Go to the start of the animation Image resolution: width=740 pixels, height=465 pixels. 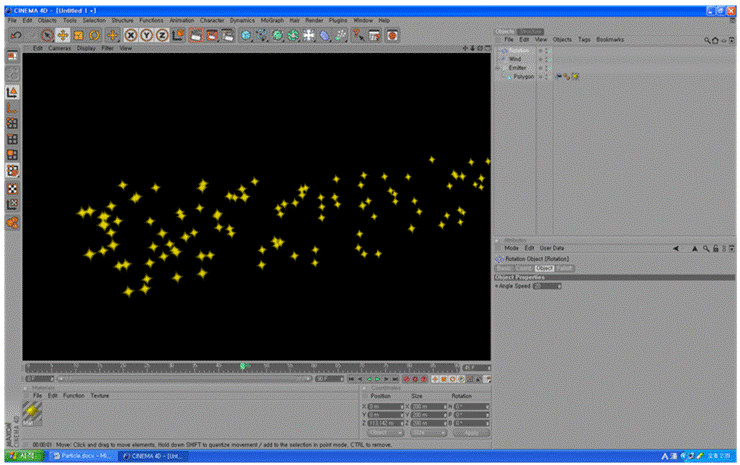pyautogui.click(x=351, y=379)
